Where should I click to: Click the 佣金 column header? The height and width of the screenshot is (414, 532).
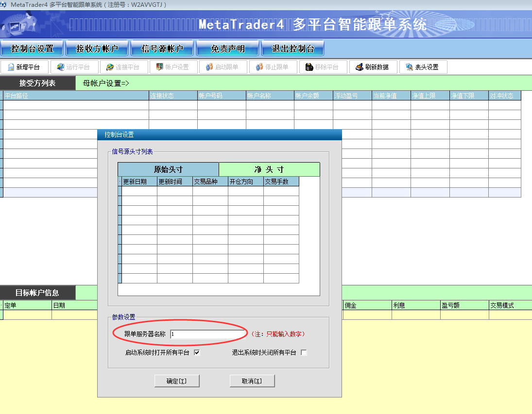tap(367, 305)
